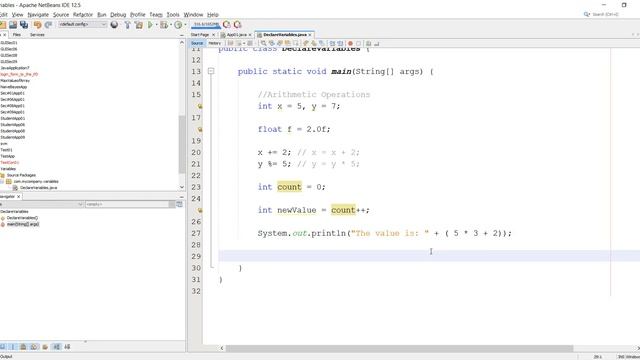
Task: Open the Refactor menu
Action: click(x=83, y=15)
